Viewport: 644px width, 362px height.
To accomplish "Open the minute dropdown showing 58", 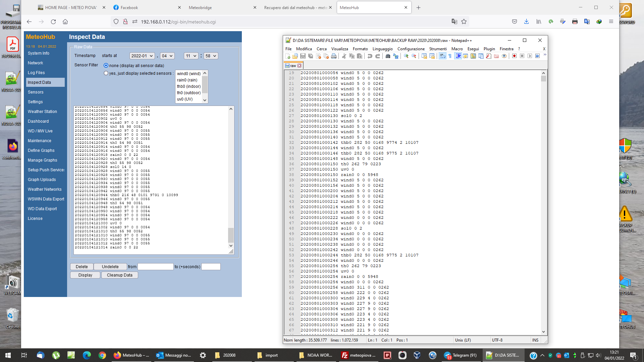I will [x=211, y=56].
